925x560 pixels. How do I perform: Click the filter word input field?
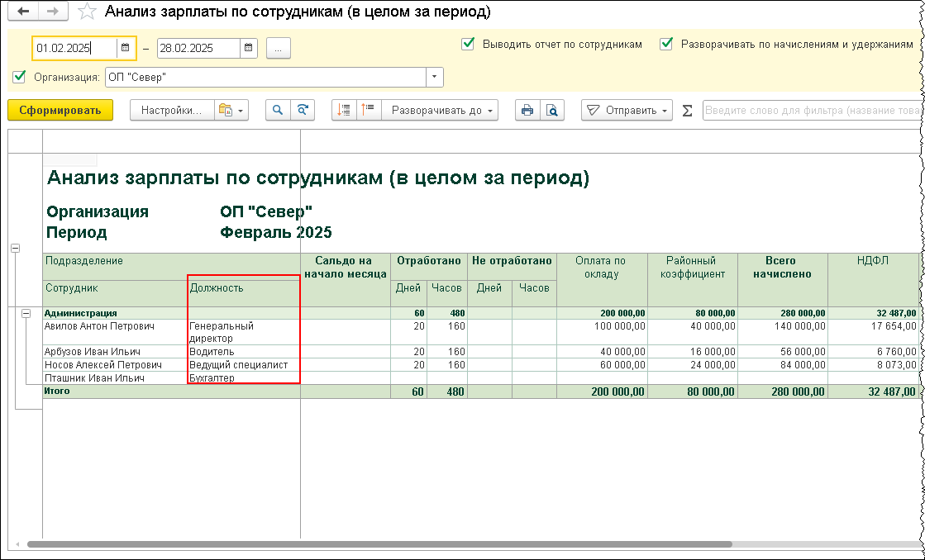(813, 110)
